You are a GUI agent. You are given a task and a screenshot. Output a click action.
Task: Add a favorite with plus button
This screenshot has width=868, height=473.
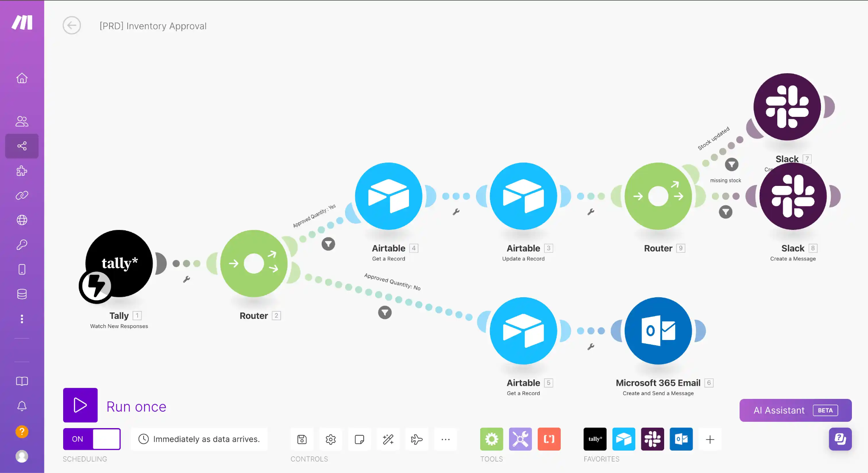(x=710, y=439)
